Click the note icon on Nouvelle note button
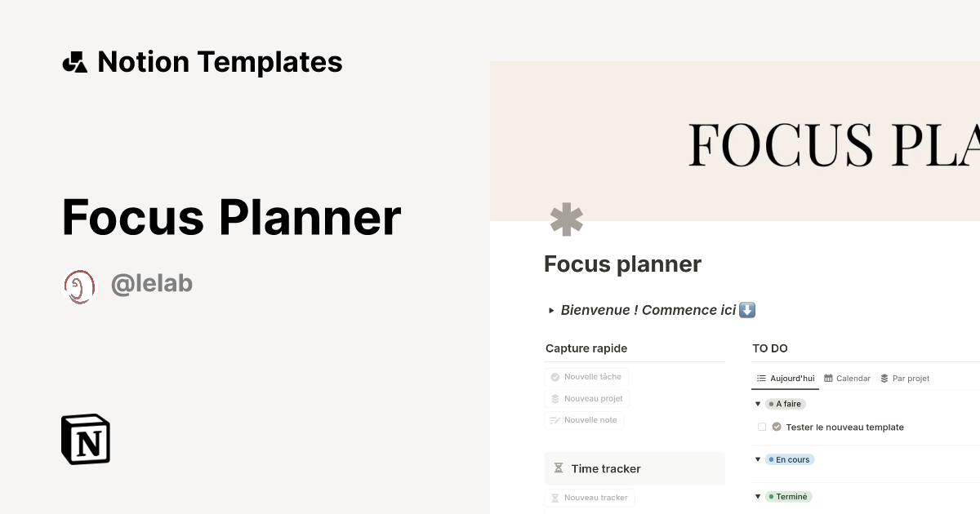This screenshot has height=514, width=980. (555, 419)
